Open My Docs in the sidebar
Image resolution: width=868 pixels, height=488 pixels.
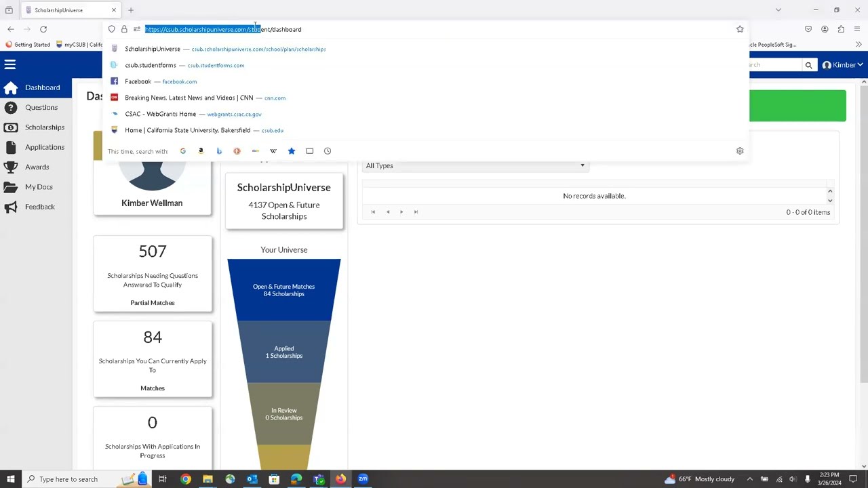tap(36, 186)
